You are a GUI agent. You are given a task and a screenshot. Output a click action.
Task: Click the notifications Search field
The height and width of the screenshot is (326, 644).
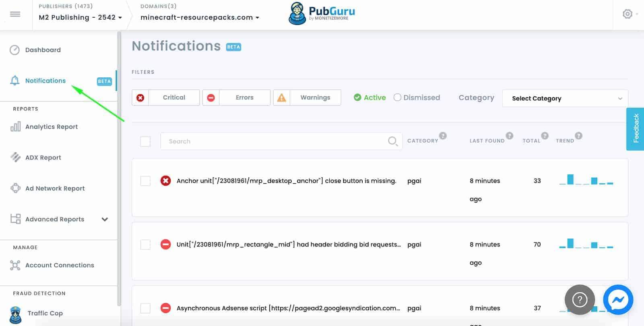[x=281, y=141]
